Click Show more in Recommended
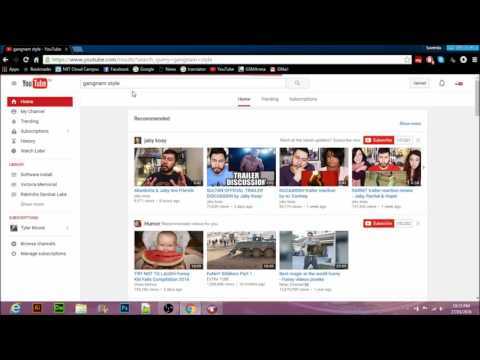The width and height of the screenshot is (480, 360). pyautogui.click(x=410, y=124)
